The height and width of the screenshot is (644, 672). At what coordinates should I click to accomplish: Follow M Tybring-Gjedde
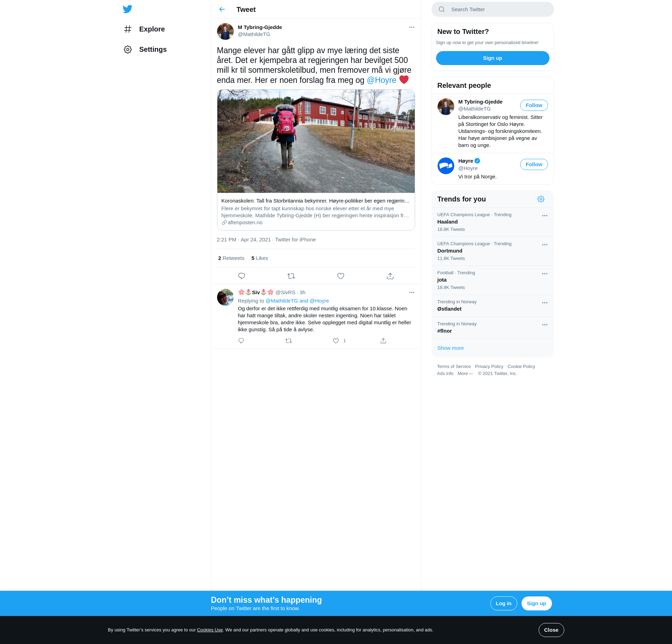coord(534,105)
